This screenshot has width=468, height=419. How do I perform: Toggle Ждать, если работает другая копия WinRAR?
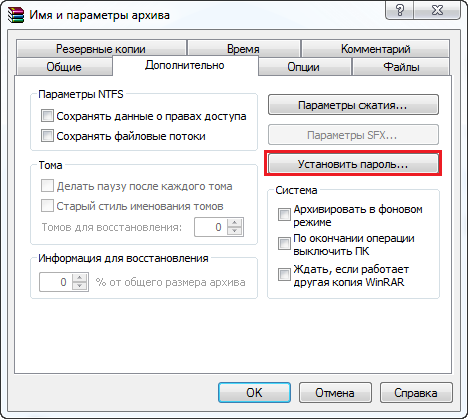point(284,275)
